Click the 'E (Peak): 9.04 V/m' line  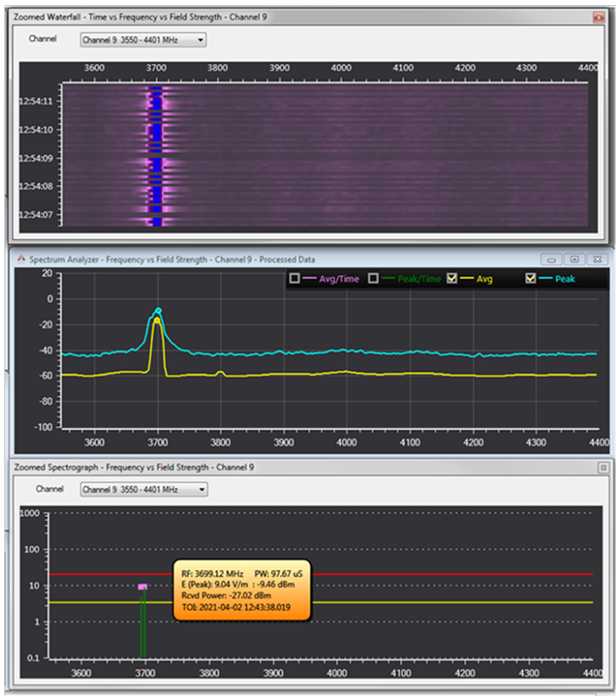point(215,584)
